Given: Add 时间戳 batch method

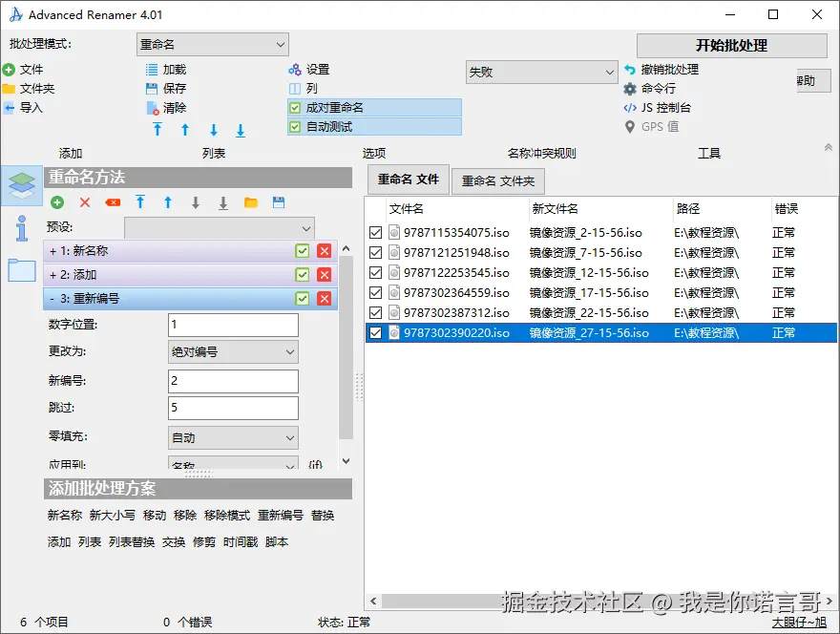Looking at the screenshot, I should [x=241, y=542].
